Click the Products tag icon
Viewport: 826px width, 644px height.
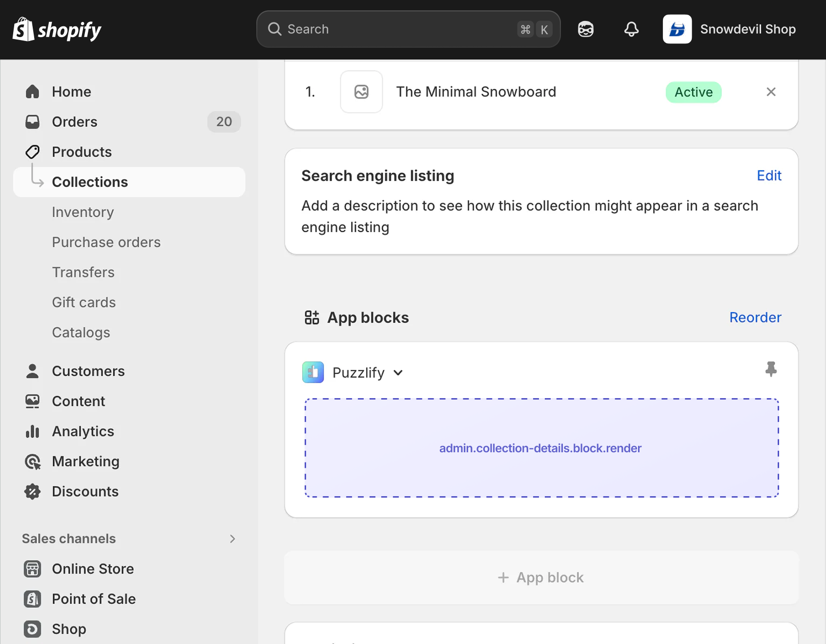[32, 152]
